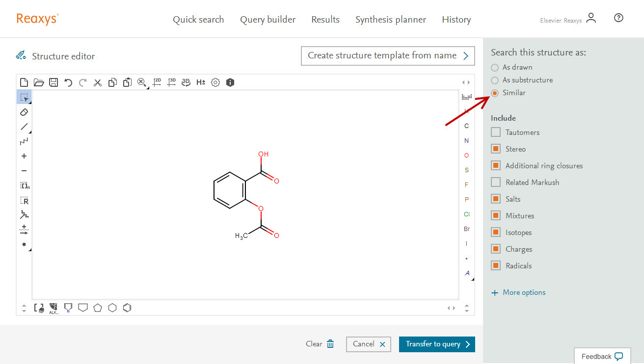The image size is (644, 364).
Task: Select the R-group tool
Action: (x=24, y=200)
